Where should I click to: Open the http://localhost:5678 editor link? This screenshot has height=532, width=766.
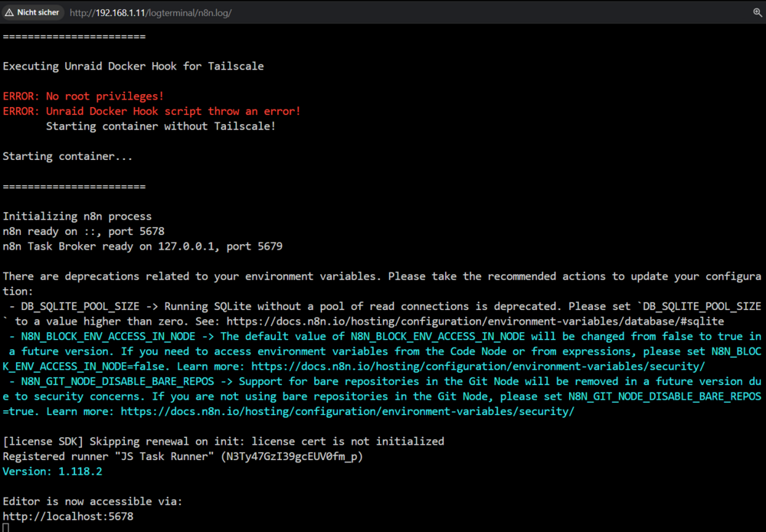68,516
